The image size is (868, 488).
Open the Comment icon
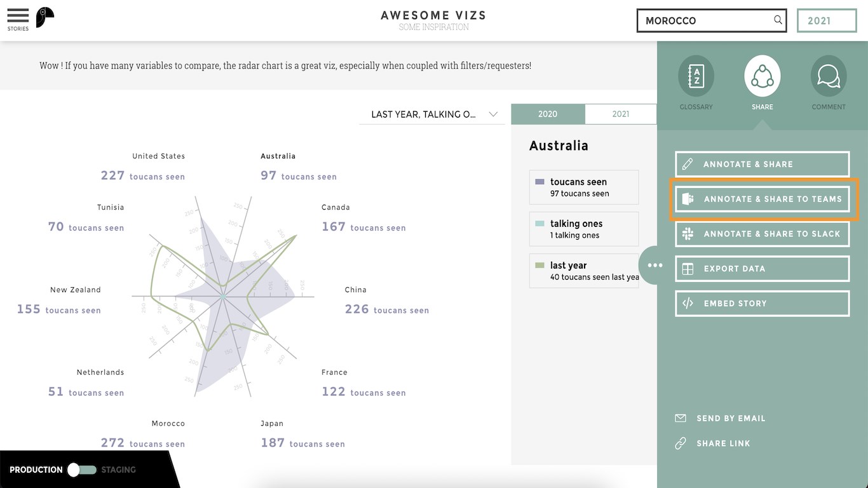[x=828, y=77]
